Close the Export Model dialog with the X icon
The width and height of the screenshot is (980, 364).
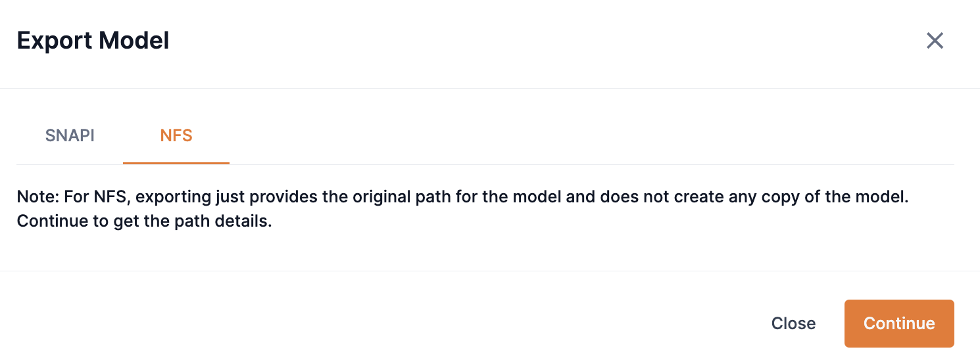point(935,41)
